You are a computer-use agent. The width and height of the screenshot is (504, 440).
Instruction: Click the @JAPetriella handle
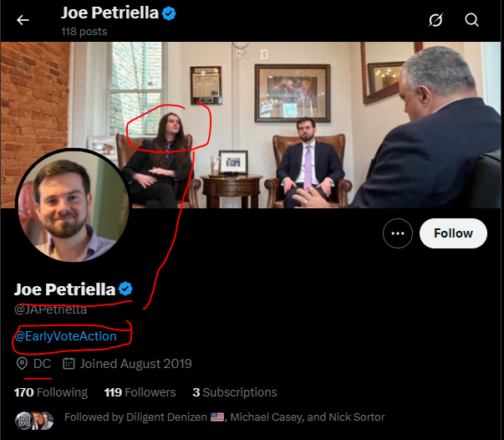(50, 310)
